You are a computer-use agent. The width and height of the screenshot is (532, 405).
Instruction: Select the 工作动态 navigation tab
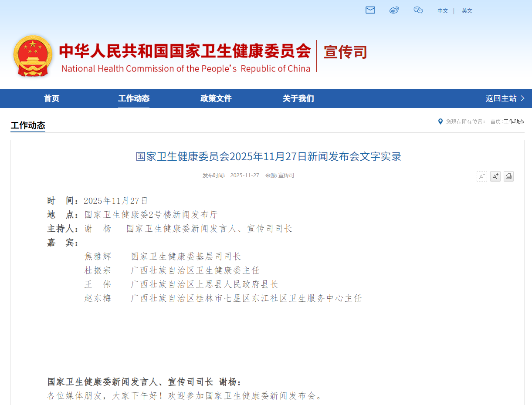pyautogui.click(x=133, y=98)
